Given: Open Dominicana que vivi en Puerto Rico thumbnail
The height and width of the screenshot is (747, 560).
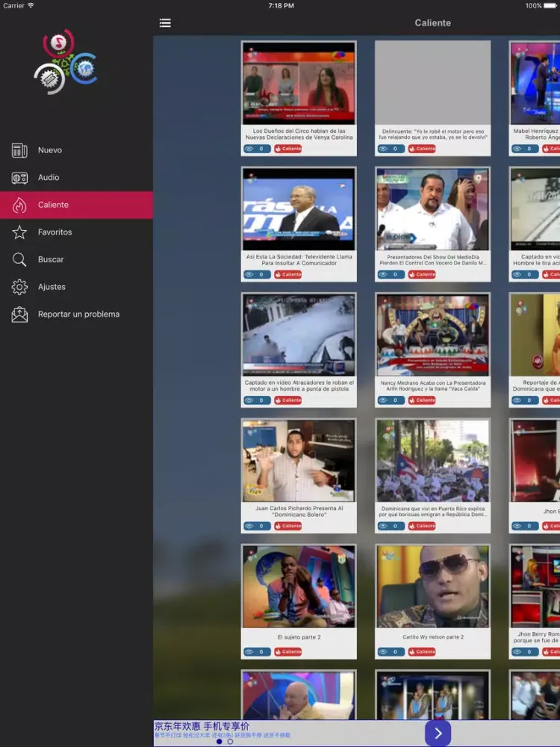Looking at the screenshot, I should point(432,461).
